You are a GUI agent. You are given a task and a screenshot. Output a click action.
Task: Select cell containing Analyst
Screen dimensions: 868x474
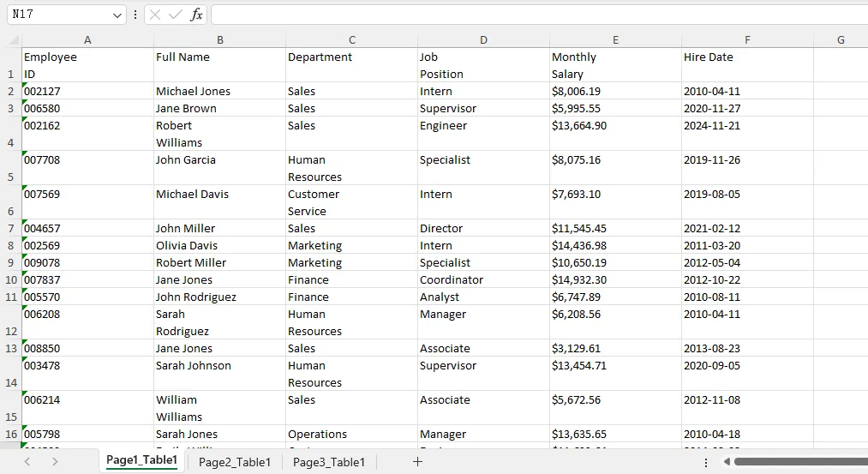(483, 297)
